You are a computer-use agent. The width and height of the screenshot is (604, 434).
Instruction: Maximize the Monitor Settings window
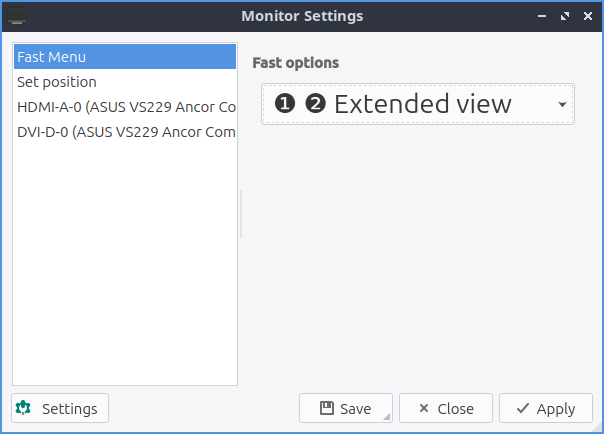pos(564,16)
